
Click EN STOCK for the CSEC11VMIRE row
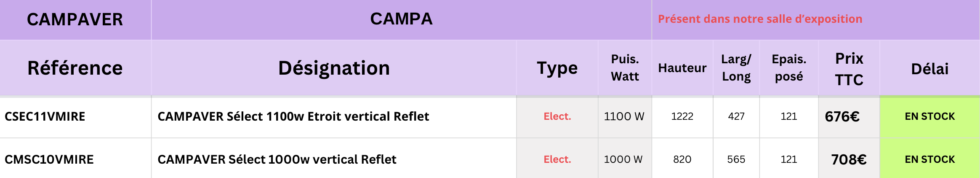tap(929, 116)
